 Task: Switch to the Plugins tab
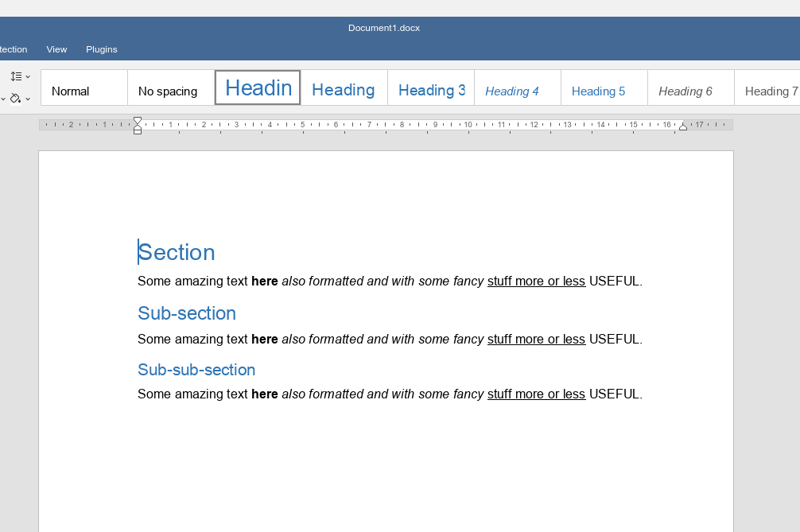pyautogui.click(x=102, y=49)
